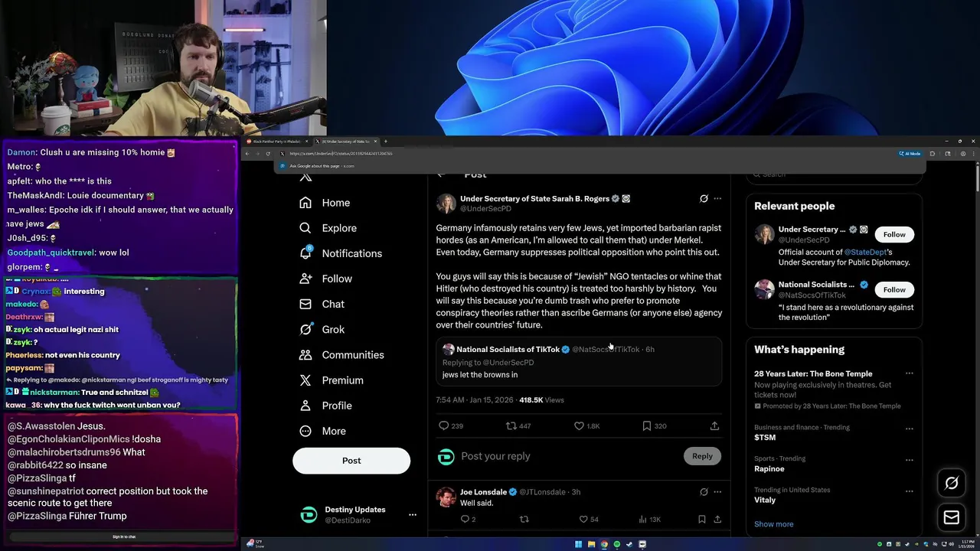Open the More menu in sidebar
The width and height of the screenshot is (980, 551).
322,431
